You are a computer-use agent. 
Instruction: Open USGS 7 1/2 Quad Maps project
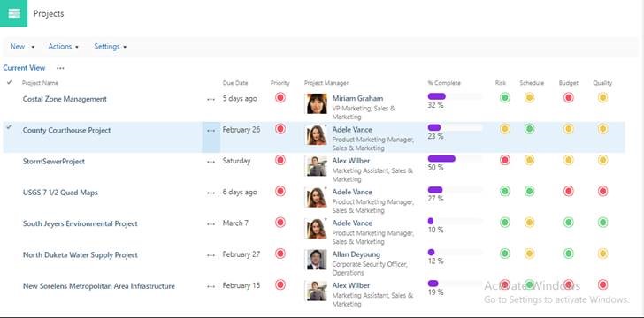60,193
